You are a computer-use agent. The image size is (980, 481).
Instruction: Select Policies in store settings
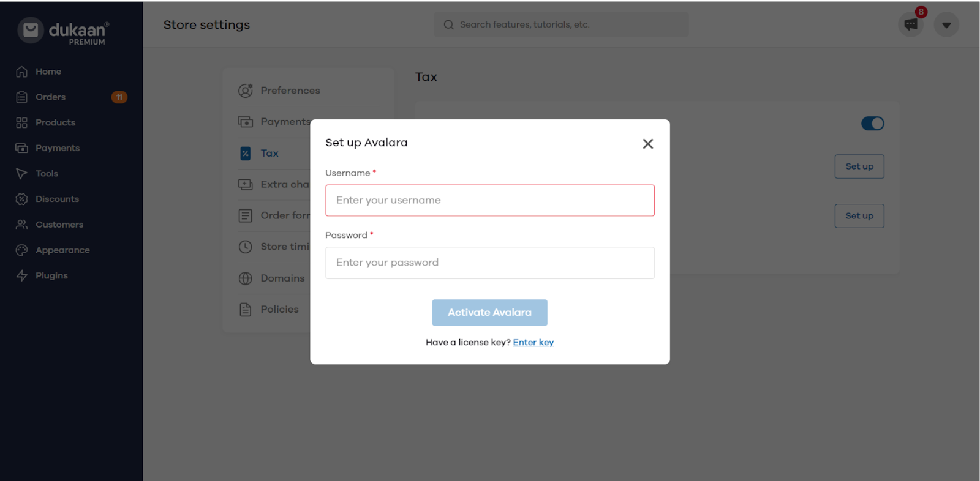point(279,309)
